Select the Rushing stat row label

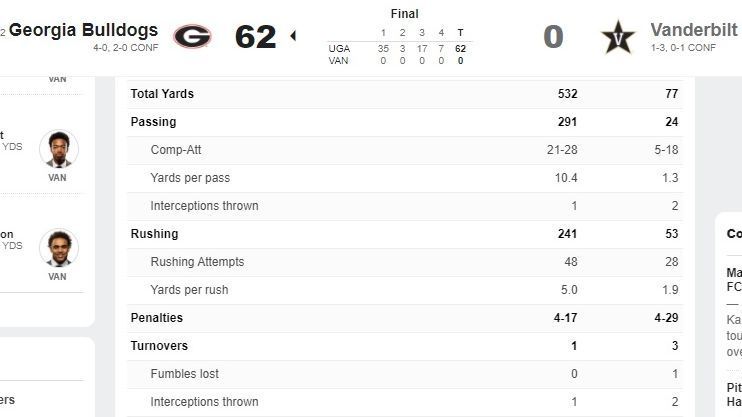click(154, 234)
